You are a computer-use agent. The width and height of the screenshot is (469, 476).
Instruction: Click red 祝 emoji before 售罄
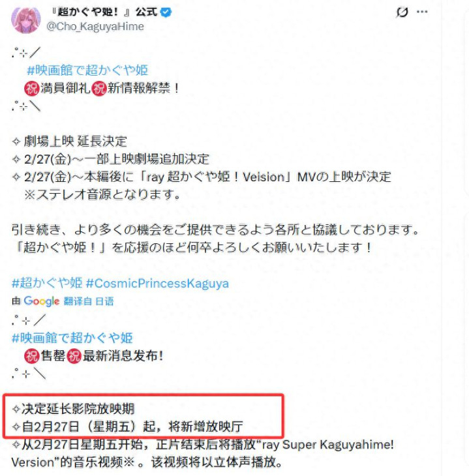pyautogui.click(x=31, y=356)
